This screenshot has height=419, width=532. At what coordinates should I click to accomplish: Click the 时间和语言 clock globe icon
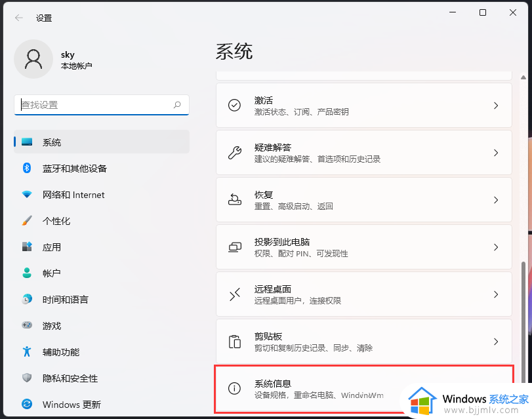click(x=27, y=299)
